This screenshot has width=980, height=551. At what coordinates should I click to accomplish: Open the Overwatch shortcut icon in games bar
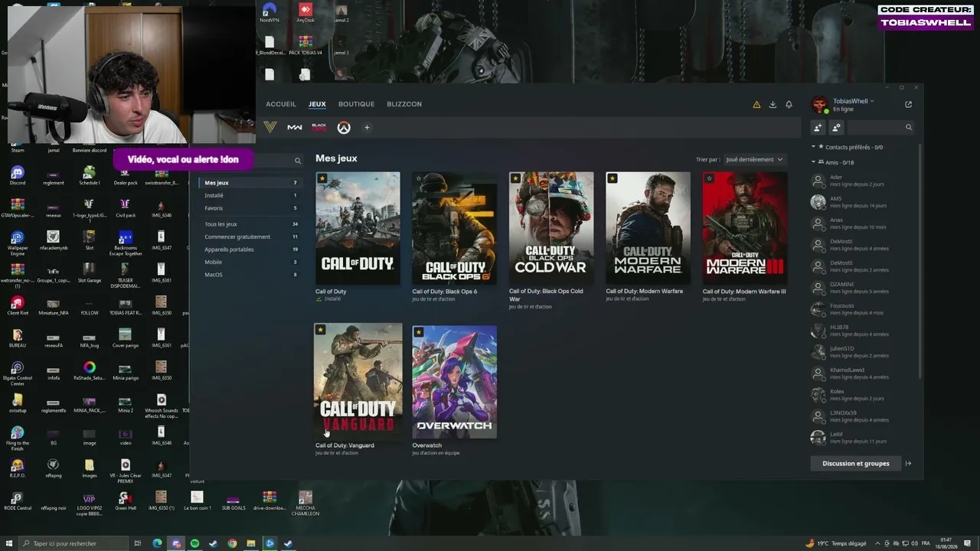(344, 127)
